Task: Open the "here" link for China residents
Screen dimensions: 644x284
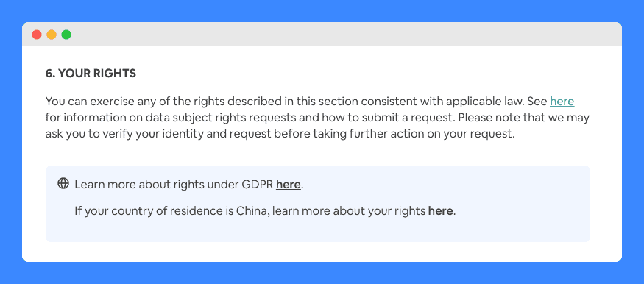Action: tap(440, 211)
